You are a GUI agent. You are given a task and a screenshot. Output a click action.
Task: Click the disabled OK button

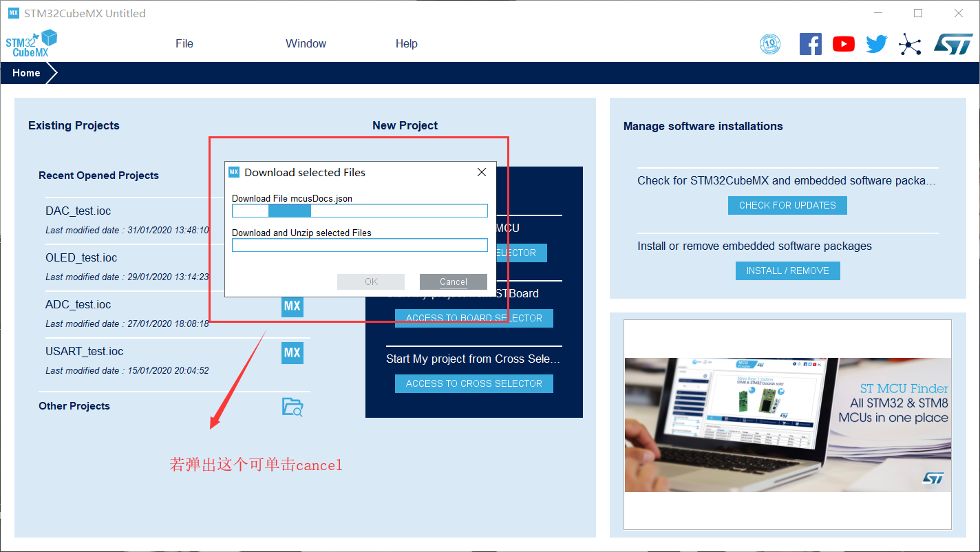[x=371, y=282]
